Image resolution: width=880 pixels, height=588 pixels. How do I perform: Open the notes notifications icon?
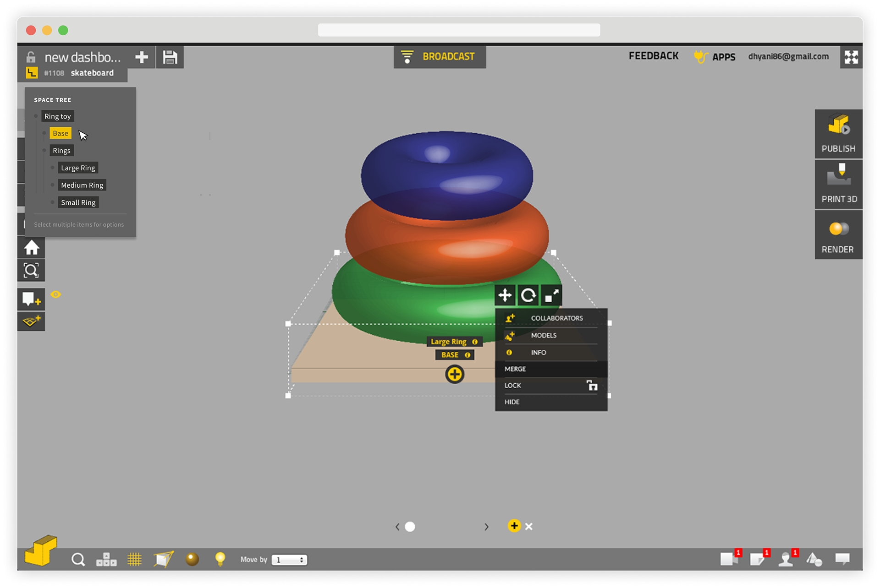(758, 559)
